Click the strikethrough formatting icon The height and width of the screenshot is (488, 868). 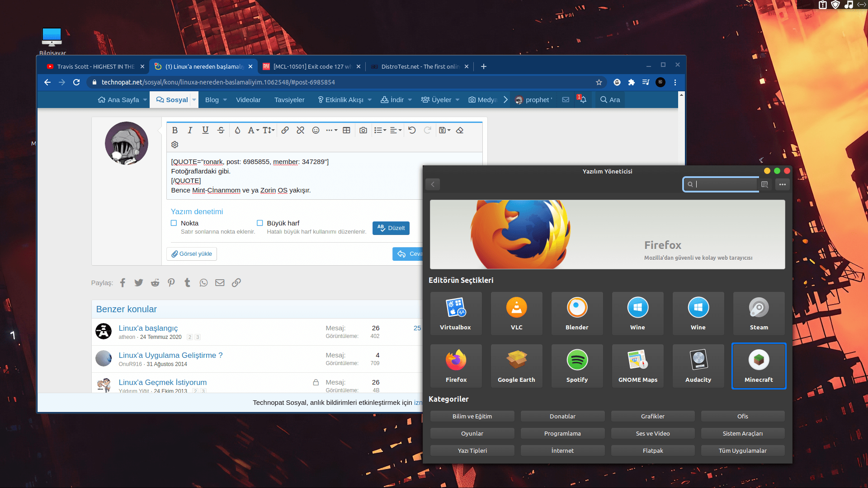pos(221,130)
